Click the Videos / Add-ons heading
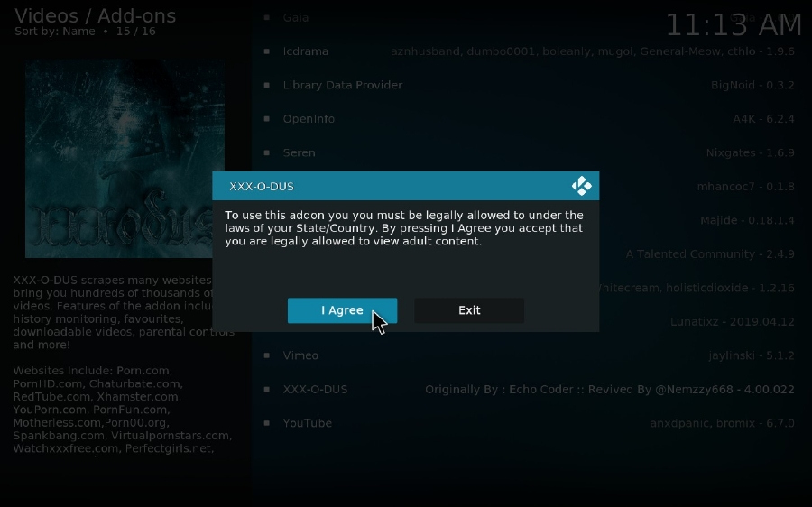 coord(96,15)
